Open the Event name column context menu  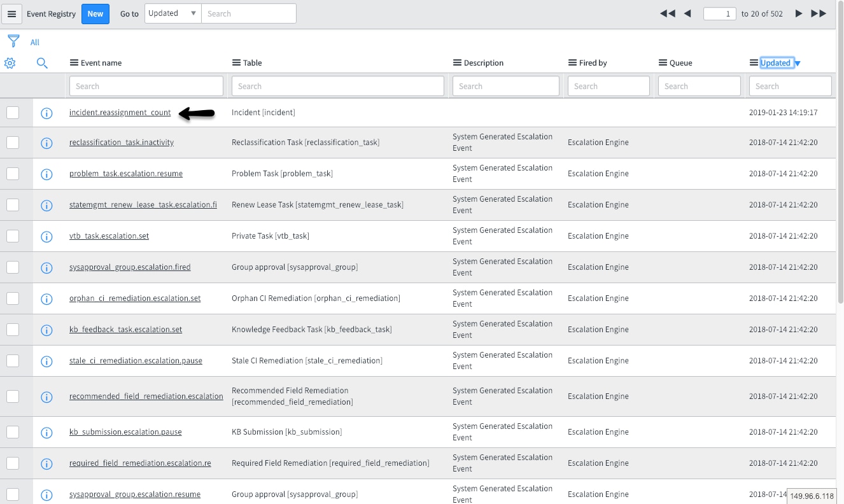73,62
